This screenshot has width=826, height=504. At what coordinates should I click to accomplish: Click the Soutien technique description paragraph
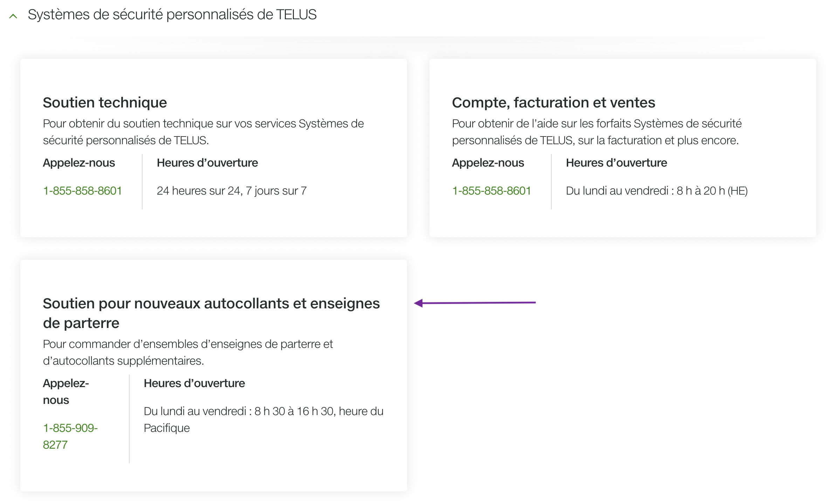pos(203,132)
